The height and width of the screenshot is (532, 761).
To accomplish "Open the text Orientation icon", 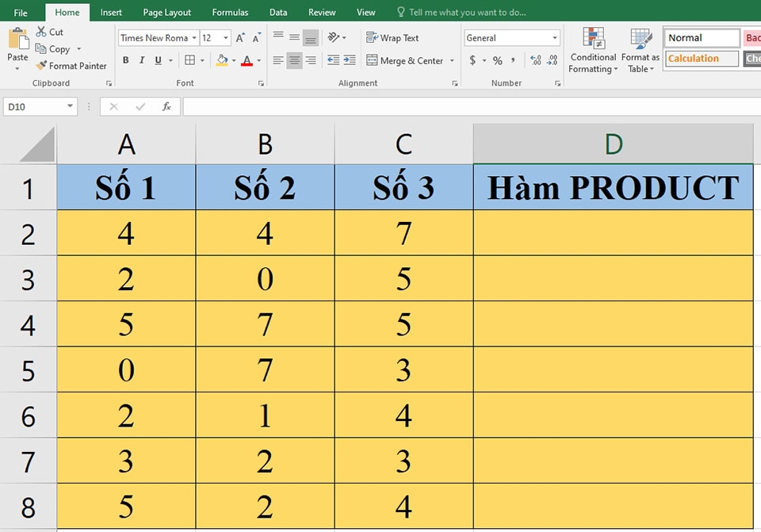I will (334, 37).
